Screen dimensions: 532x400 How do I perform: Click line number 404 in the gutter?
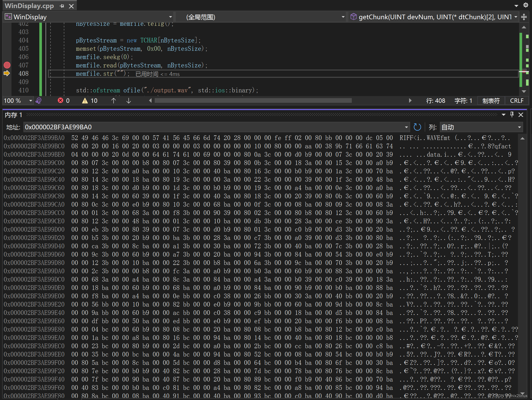click(23, 40)
